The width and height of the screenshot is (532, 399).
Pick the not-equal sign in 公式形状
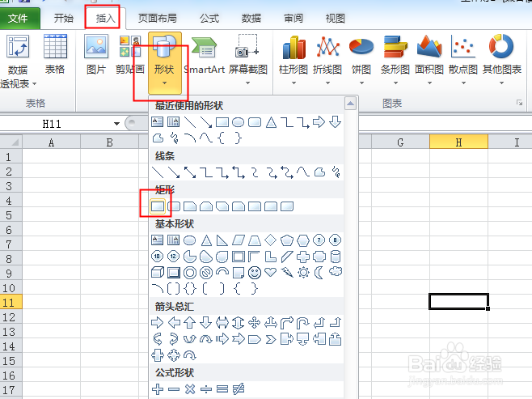click(x=239, y=388)
